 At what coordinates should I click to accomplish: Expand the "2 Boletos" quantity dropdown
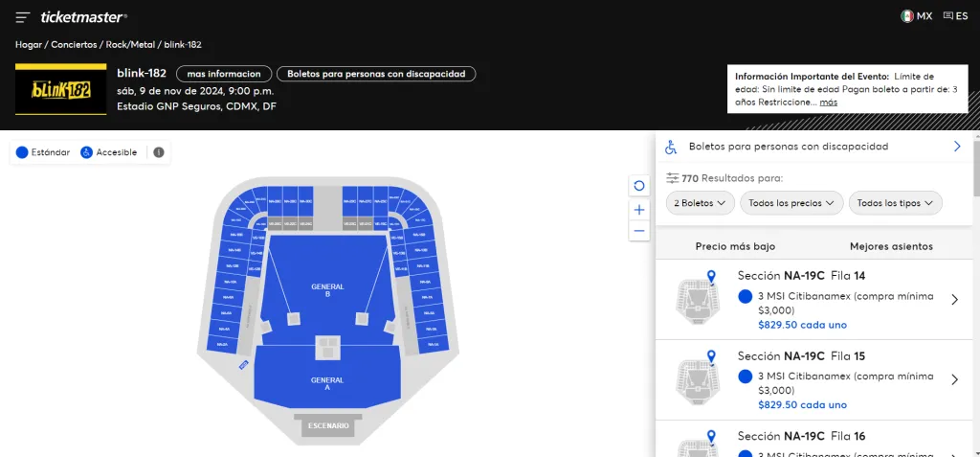(x=704, y=203)
